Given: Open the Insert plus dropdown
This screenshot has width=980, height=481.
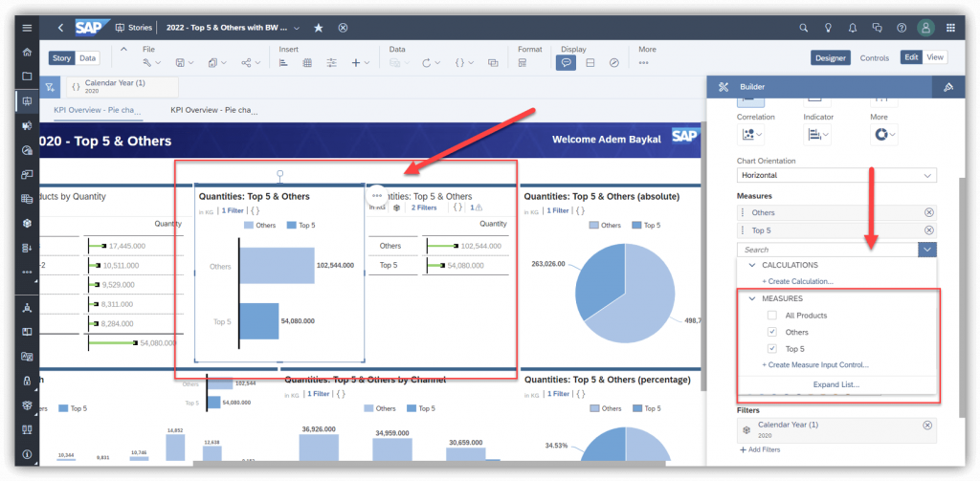Looking at the screenshot, I should [x=361, y=63].
